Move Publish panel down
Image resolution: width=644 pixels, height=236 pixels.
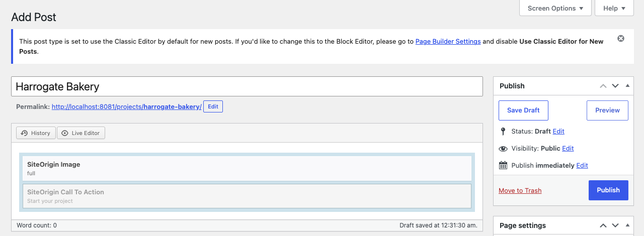coord(615,86)
